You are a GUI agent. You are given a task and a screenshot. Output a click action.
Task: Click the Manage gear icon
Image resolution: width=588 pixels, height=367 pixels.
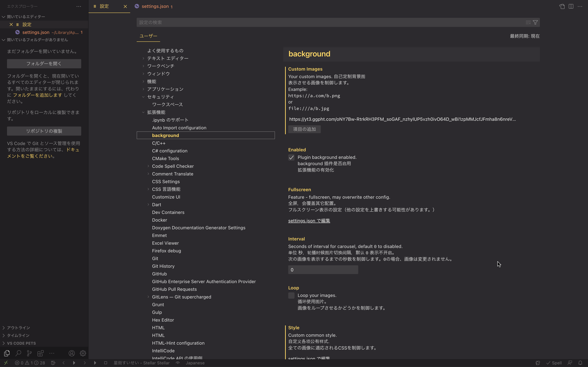pyautogui.click(x=83, y=353)
